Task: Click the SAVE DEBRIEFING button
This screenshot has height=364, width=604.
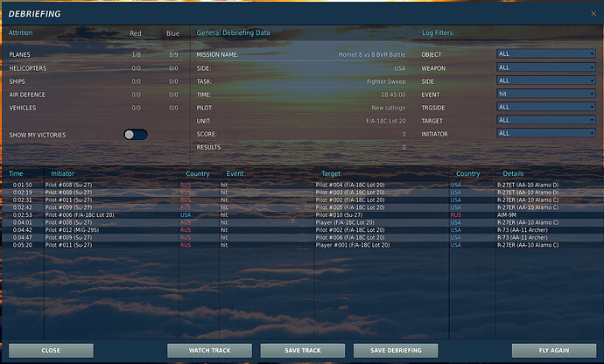Action: [396, 350]
